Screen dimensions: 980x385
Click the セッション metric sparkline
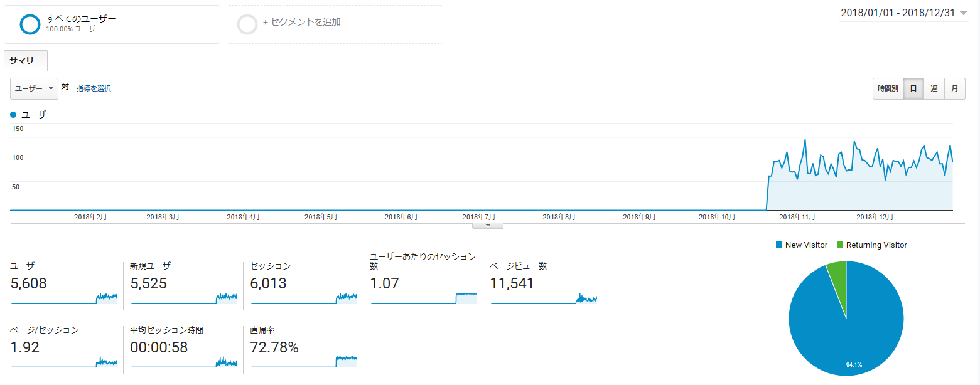point(304,298)
